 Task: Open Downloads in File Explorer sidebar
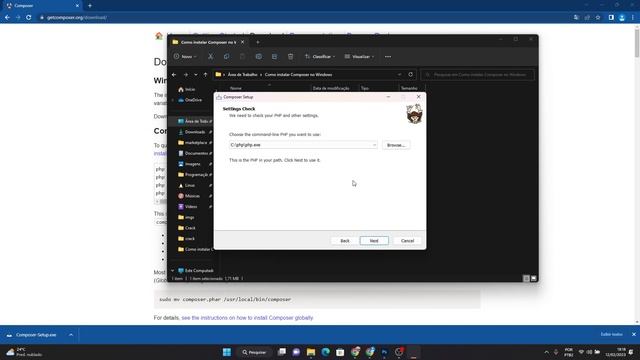click(194, 132)
